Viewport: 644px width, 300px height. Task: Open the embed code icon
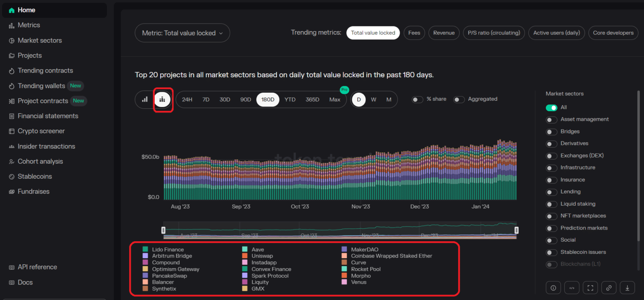tap(571, 288)
